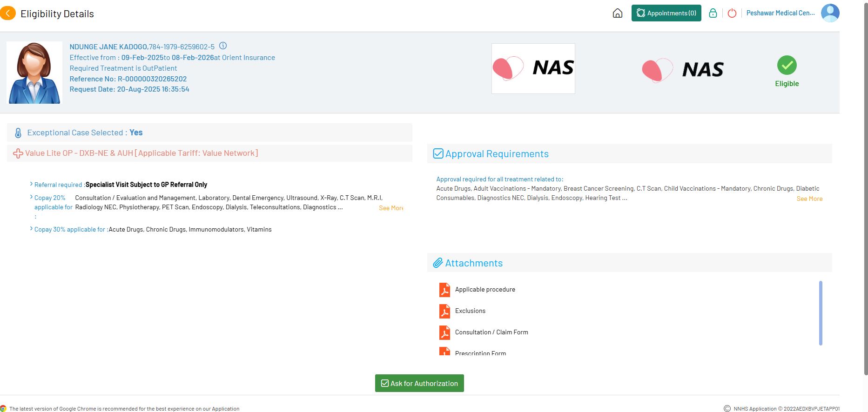Click the green lock icon
The width and height of the screenshot is (868, 412).
pyautogui.click(x=713, y=13)
